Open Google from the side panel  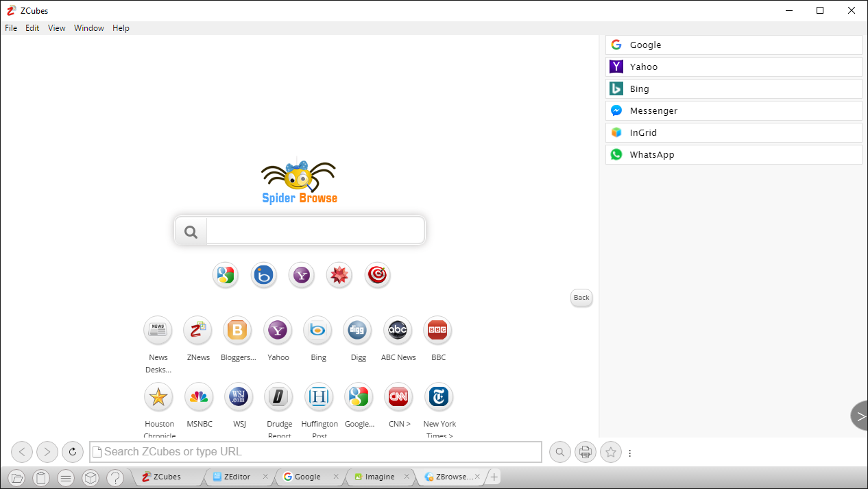(x=734, y=45)
